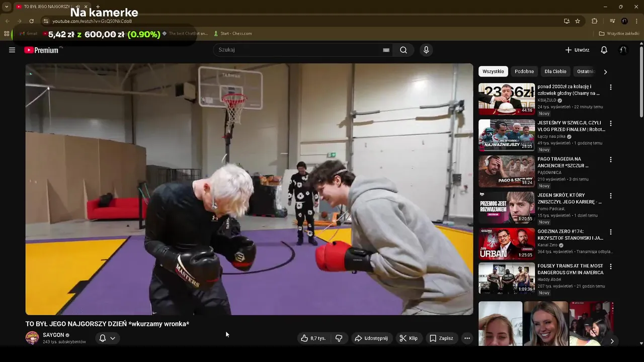Open 'Wszystkie zakładki' bookmarks folder
This screenshot has height=362, width=644.
619,34
